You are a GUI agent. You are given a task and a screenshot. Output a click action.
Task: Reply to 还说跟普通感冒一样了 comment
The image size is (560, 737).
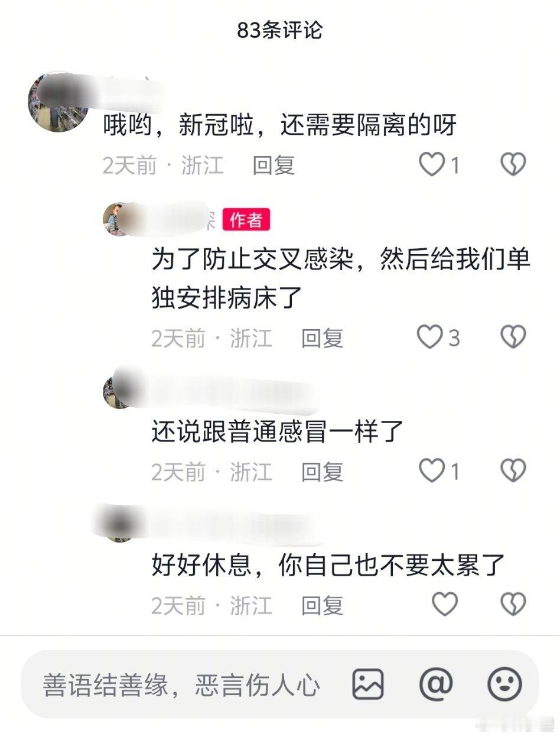click(x=322, y=472)
